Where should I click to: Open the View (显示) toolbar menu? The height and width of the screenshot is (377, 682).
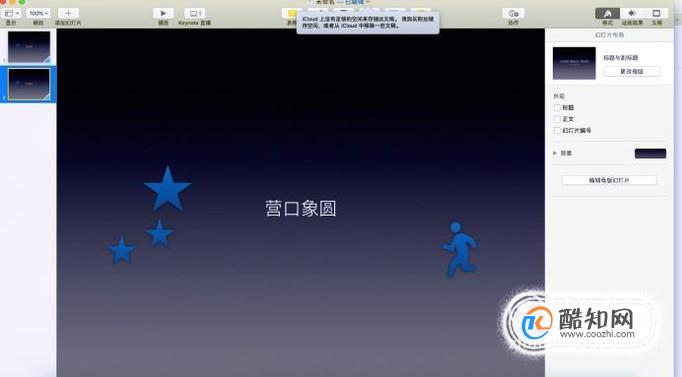tap(11, 13)
